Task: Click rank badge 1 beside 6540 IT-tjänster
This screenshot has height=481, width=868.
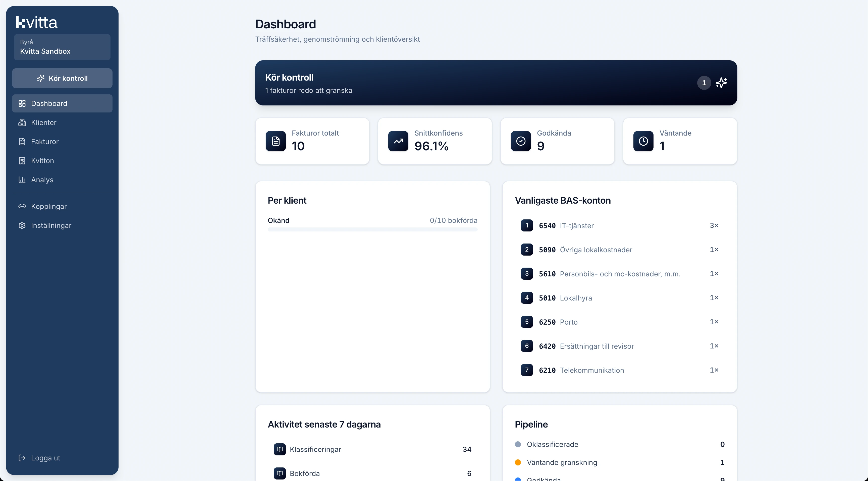Action: [527, 225]
